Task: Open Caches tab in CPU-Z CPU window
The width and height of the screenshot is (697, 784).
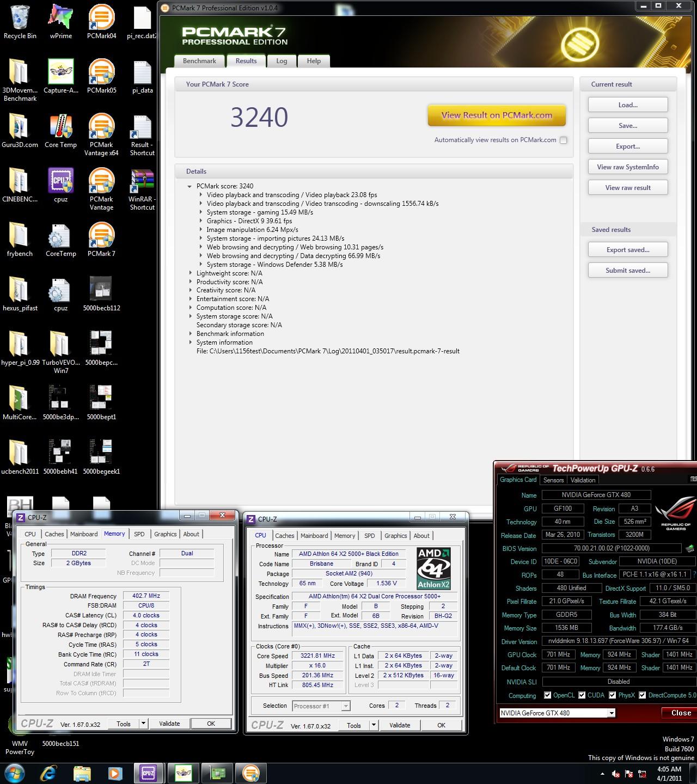Action: click(x=284, y=536)
